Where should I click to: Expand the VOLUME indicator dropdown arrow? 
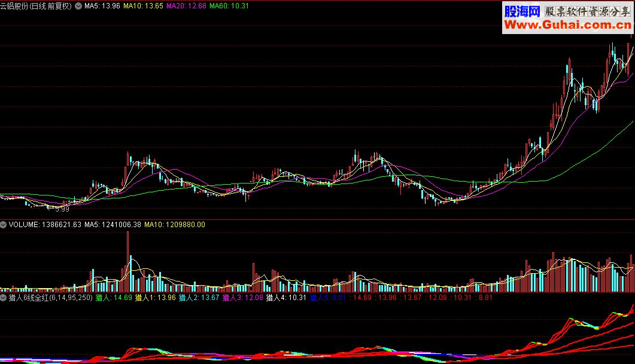[x=3, y=225]
